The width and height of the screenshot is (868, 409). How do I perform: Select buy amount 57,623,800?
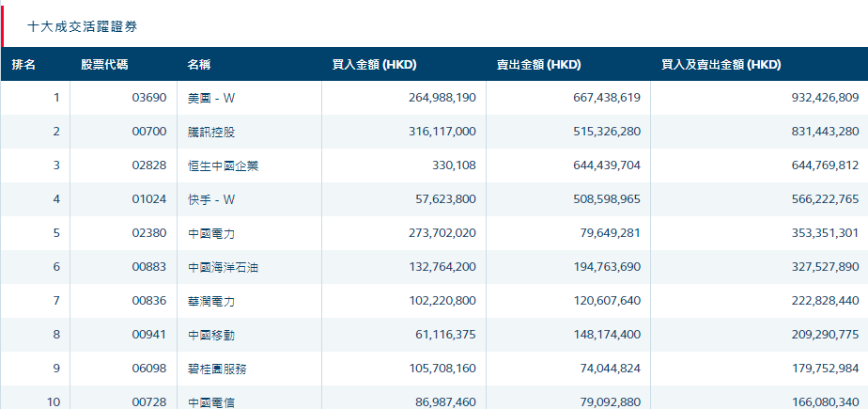pyautogui.click(x=445, y=199)
